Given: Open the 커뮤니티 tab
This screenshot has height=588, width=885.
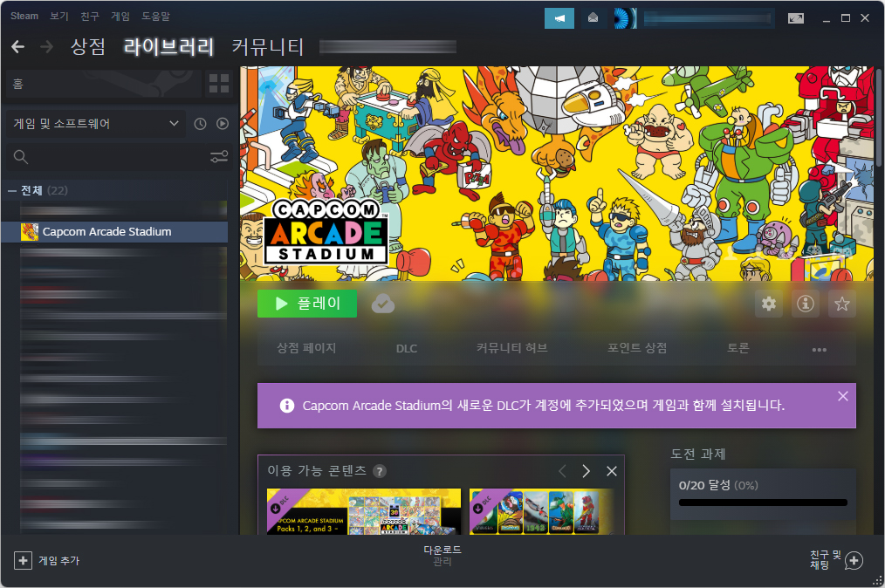Looking at the screenshot, I should click(x=268, y=47).
